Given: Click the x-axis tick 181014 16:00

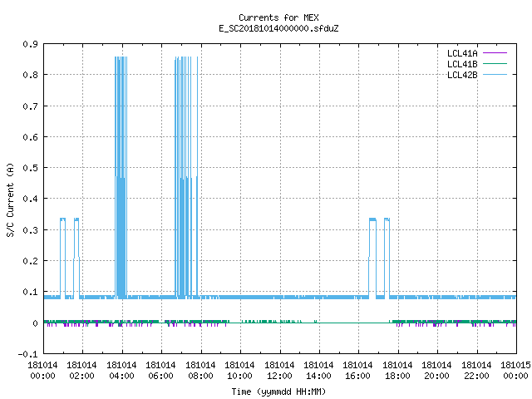Looking at the screenshot, I should (x=358, y=371).
